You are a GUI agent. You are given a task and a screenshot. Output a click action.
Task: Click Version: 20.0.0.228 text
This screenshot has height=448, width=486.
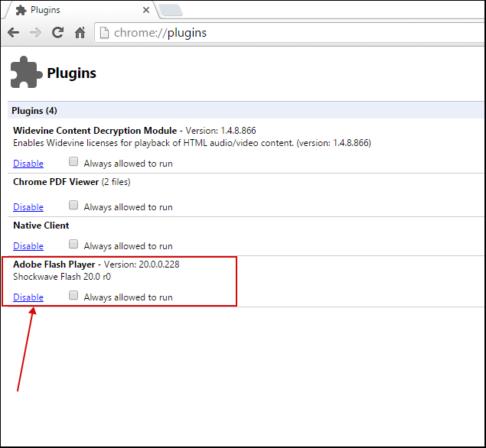pyautogui.click(x=142, y=265)
